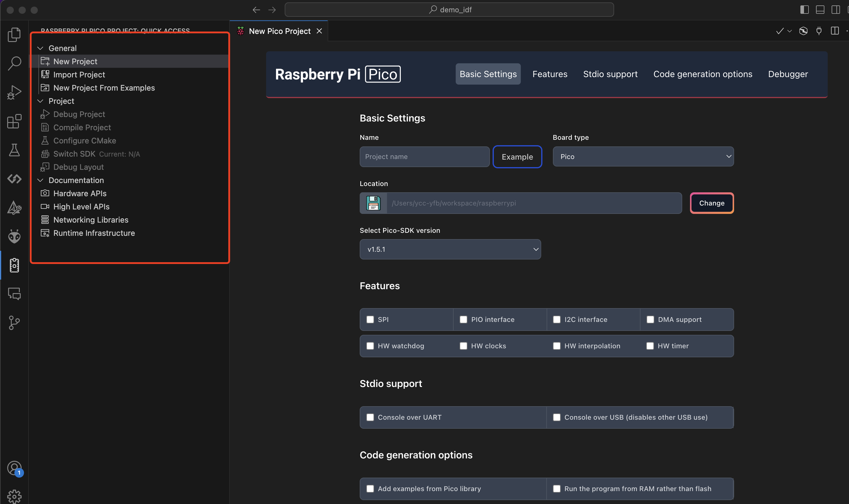Select New Project From Examples

coord(129,88)
